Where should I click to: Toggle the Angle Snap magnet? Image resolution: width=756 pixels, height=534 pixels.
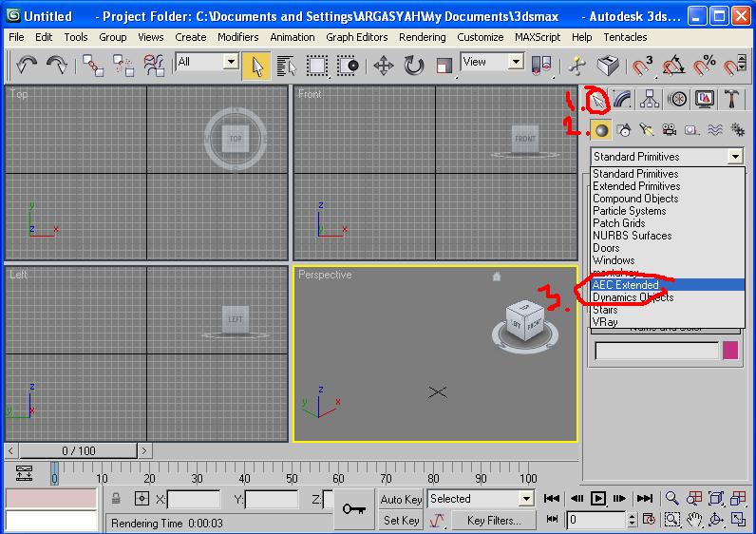(x=673, y=66)
